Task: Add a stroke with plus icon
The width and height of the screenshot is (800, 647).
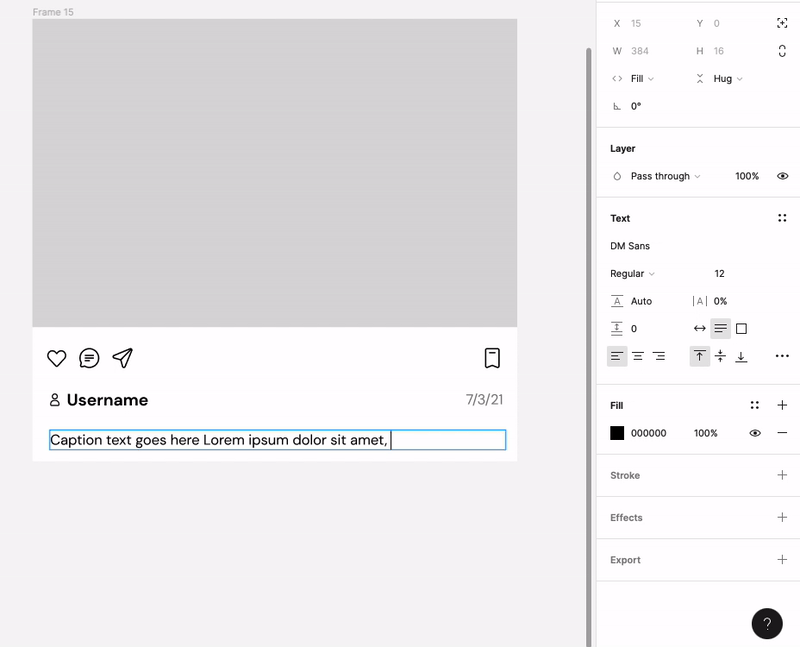Action: (x=782, y=475)
